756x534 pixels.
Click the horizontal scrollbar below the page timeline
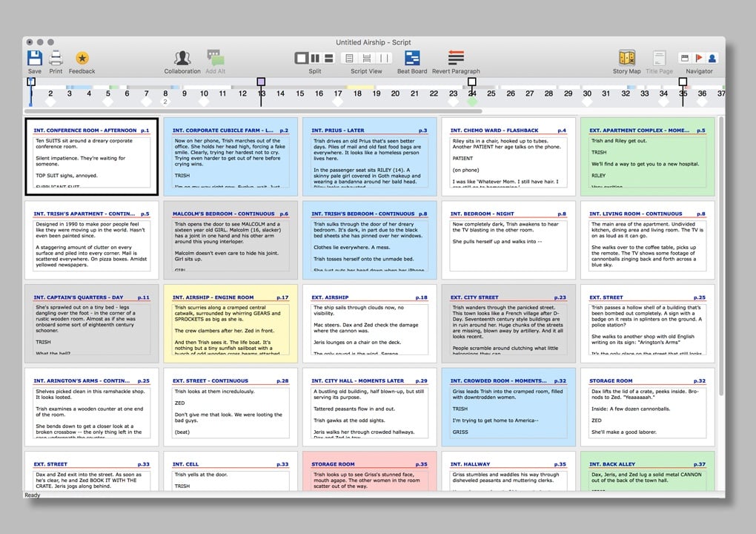coord(252,111)
